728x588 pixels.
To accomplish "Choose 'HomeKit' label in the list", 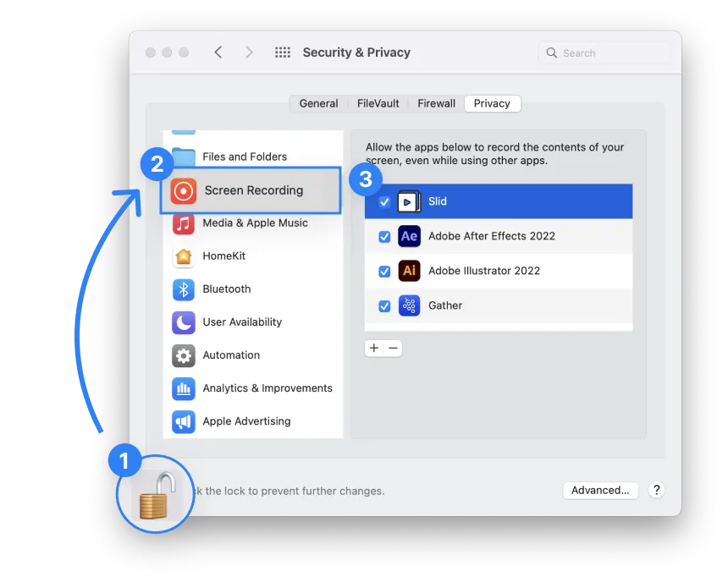I will (x=223, y=256).
